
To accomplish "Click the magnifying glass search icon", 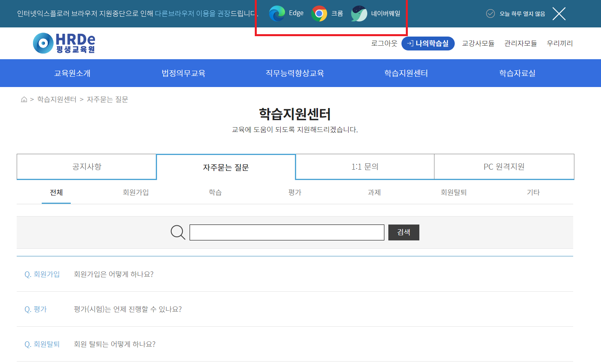I will tap(178, 232).
